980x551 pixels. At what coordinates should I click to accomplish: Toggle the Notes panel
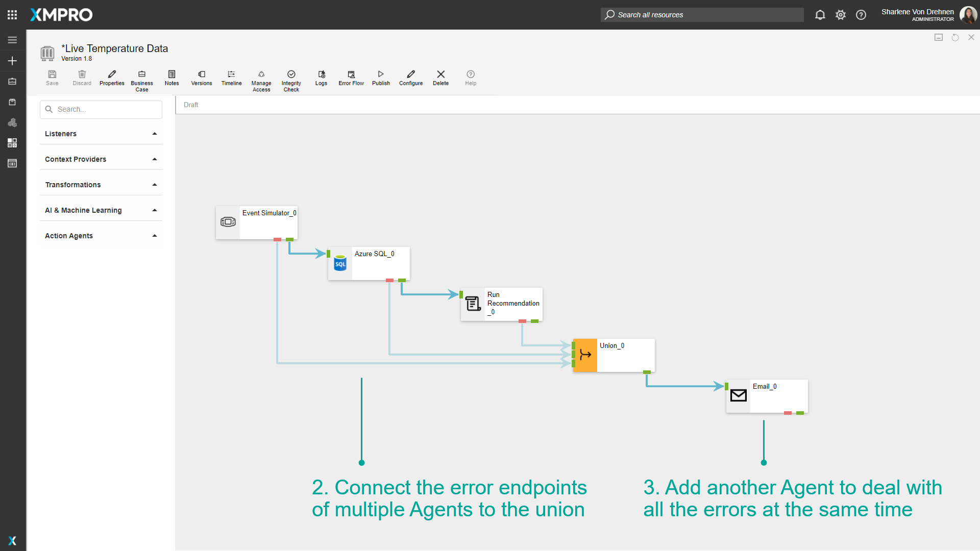click(x=171, y=78)
